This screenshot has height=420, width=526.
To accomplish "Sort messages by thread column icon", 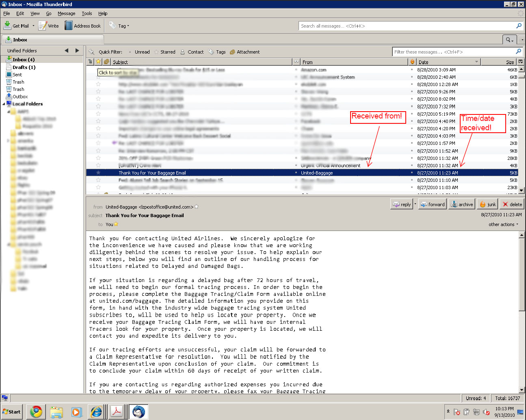I will point(91,62).
